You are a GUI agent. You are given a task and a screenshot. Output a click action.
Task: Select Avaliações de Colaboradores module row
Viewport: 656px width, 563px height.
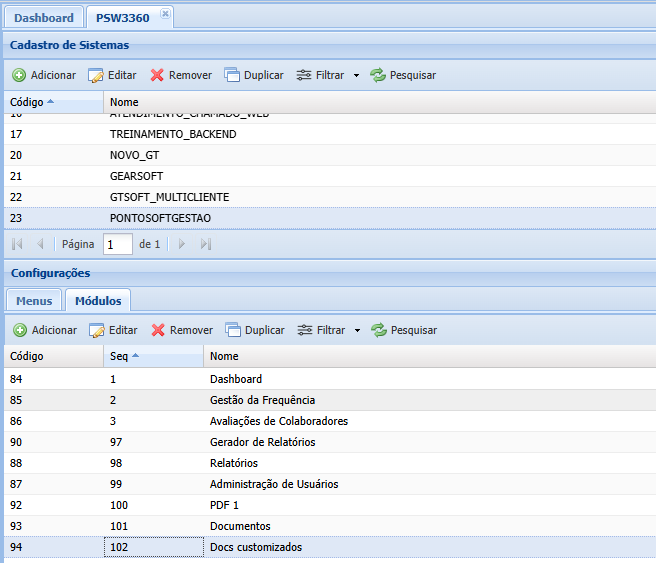click(x=330, y=421)
